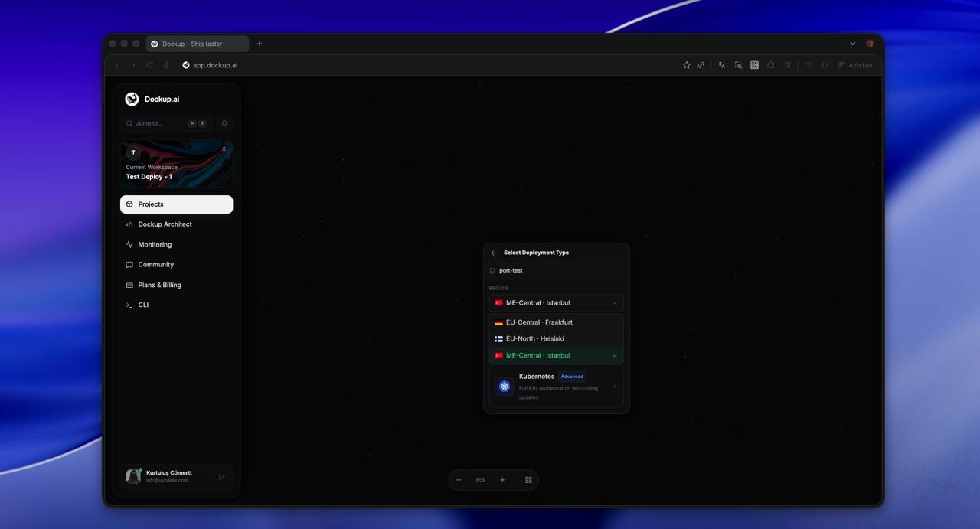Open Dockup Architect in sidebar
Image resolution: width=980 pixels, height=529 pixels.
pyautogui.click(x=176, y=224)
